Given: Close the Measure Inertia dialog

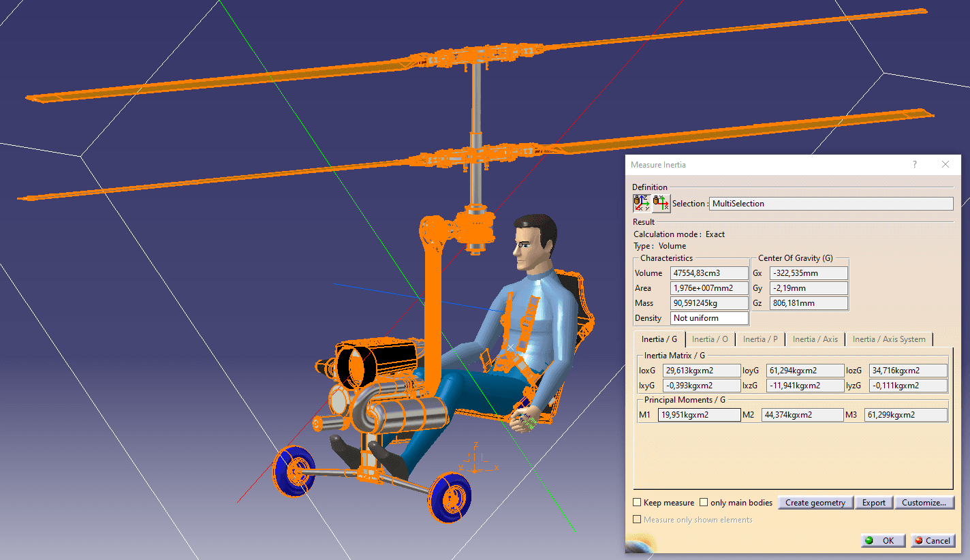Looking at the screenshot, I should click(x=945, y=165).
